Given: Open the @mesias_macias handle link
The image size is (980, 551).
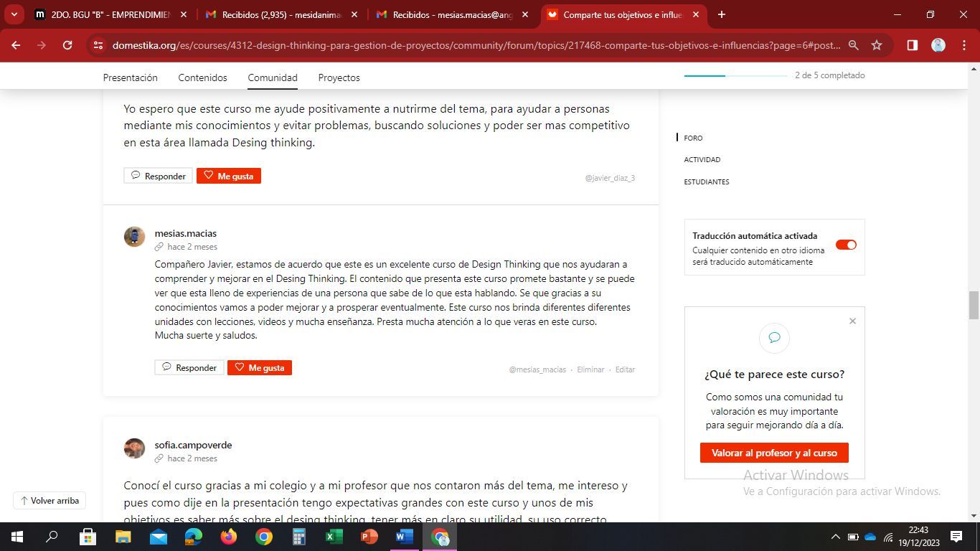Looking at the screenshot, I should [537, 369].
